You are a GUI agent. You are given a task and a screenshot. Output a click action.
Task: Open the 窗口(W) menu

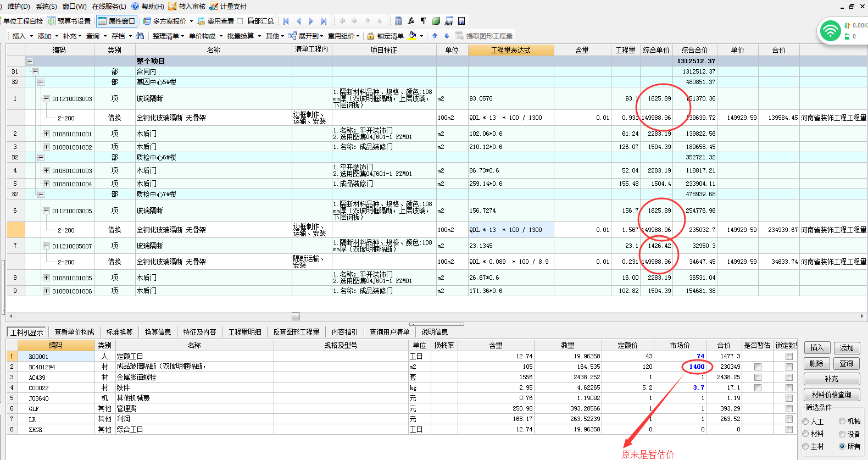coord(75,7)
